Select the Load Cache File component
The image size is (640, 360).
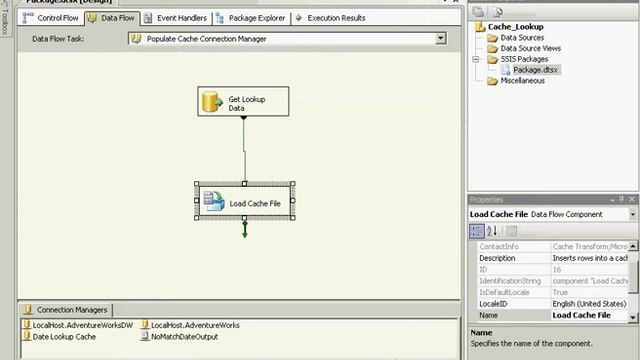coord(244,201)
